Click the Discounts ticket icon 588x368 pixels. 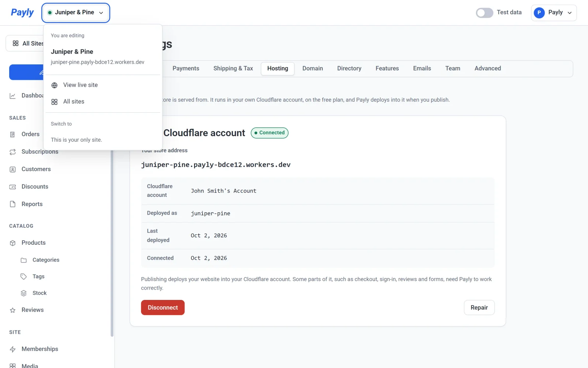pyautogui.click(x=12, y=187)
